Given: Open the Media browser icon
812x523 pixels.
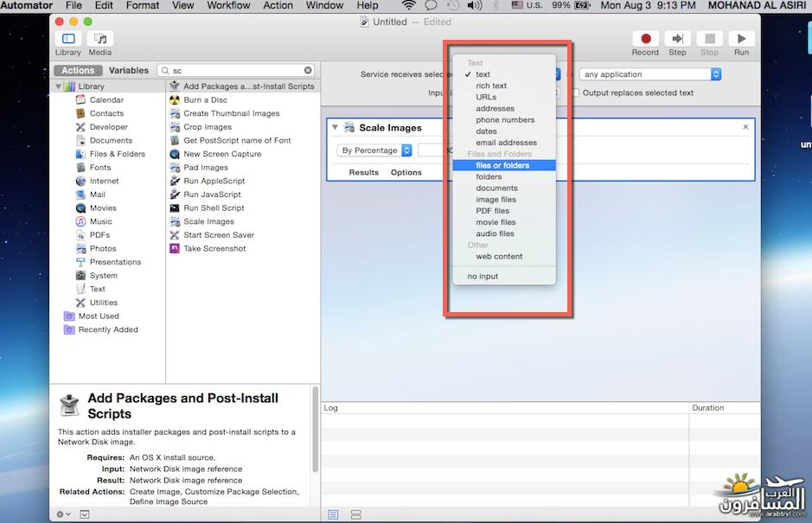Looking at the screenshot, I should coord(100,39).
